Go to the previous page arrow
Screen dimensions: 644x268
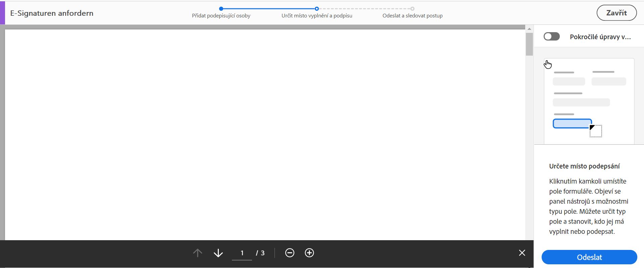point(198,253)
